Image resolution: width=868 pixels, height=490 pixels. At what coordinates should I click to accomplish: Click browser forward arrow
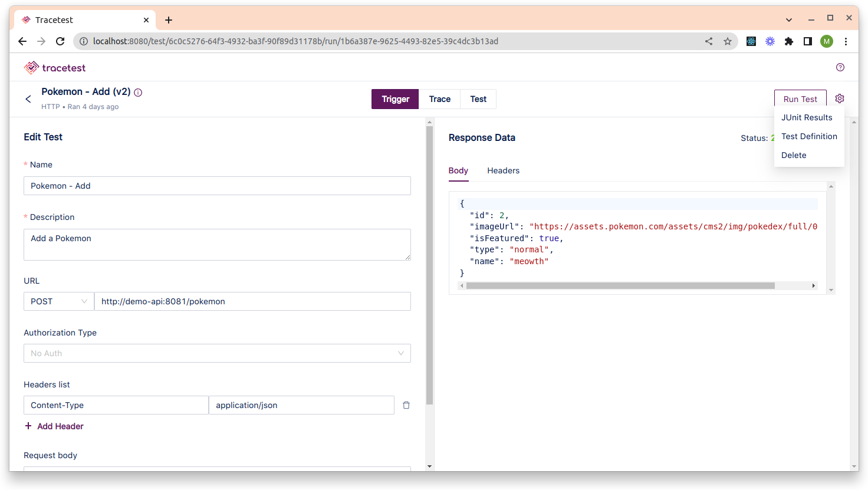coord(41,41)
